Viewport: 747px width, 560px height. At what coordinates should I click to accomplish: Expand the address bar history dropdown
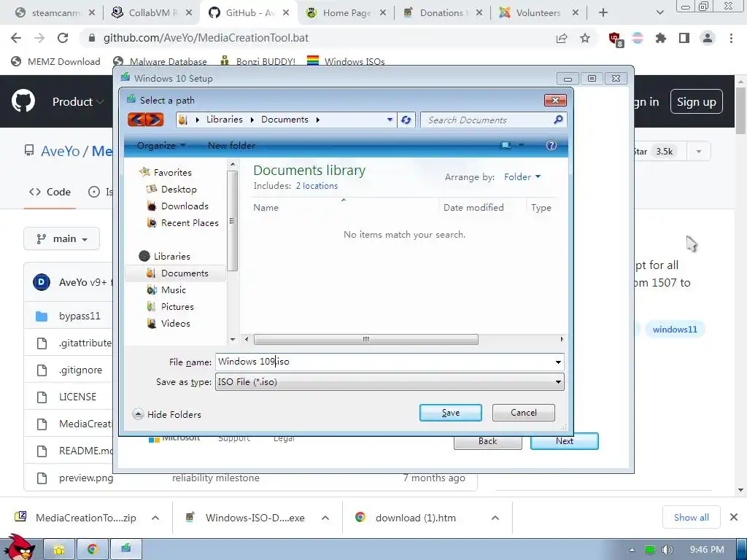coord(390,120)
